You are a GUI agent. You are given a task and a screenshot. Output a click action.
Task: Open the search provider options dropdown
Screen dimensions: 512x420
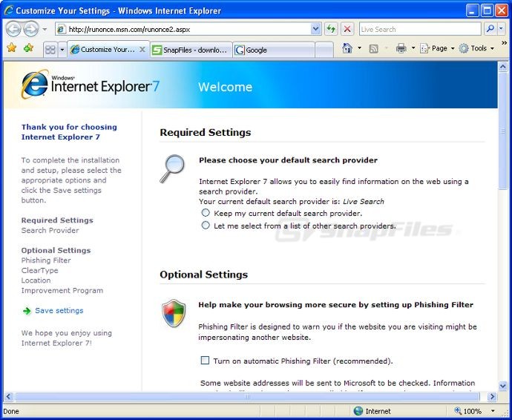[x=501, y=29]
